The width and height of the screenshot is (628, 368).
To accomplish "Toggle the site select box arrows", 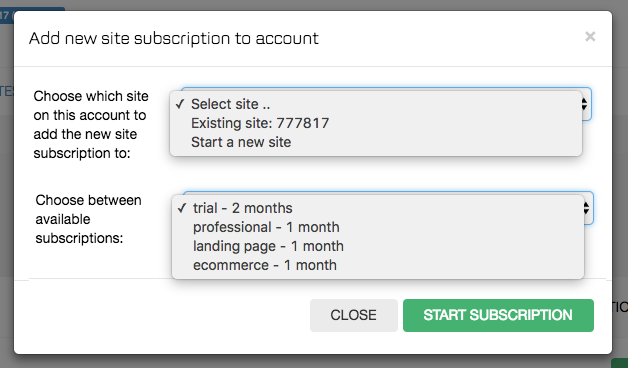I will [585, 104].
